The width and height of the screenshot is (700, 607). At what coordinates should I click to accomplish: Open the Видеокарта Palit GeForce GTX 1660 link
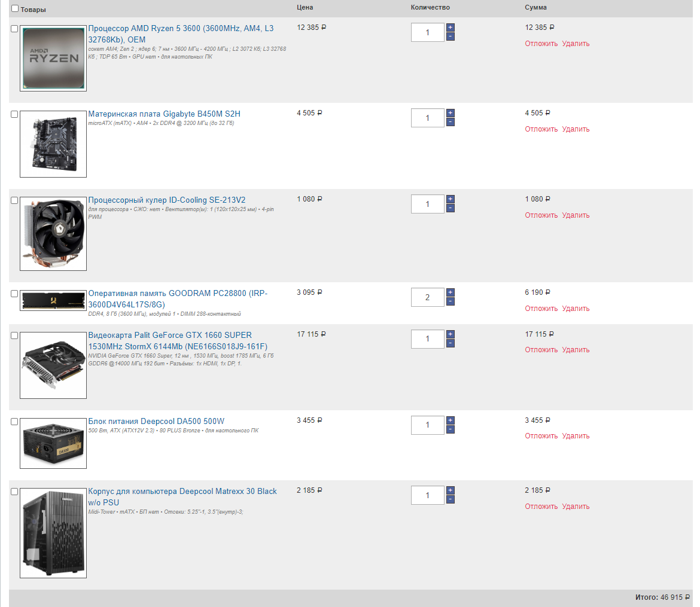pyautogui.click(x=178, y=340)
